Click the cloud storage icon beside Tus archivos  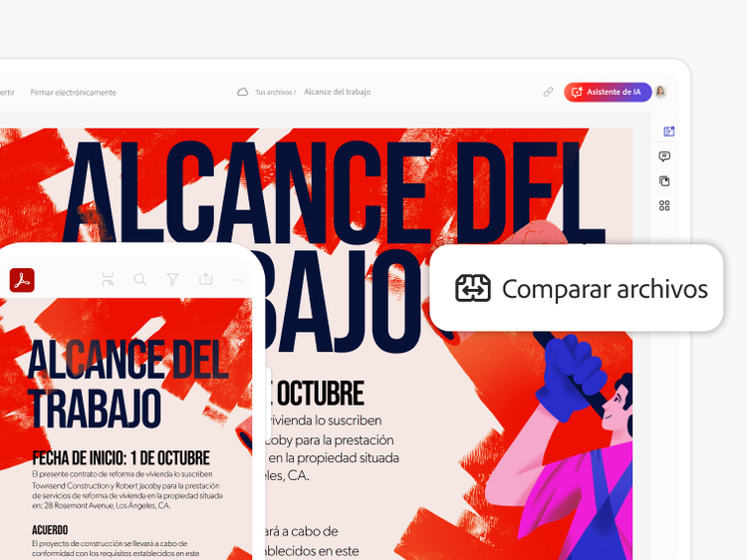pyautogui.click(x=242, y=92)
